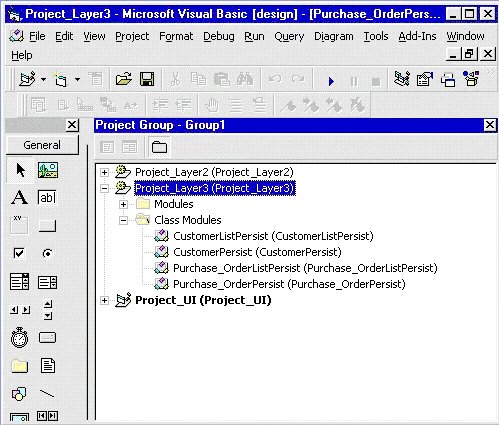499x425 pixels.
Task: Click the Undo arrow icon
Action: click(x=275, y=80)
